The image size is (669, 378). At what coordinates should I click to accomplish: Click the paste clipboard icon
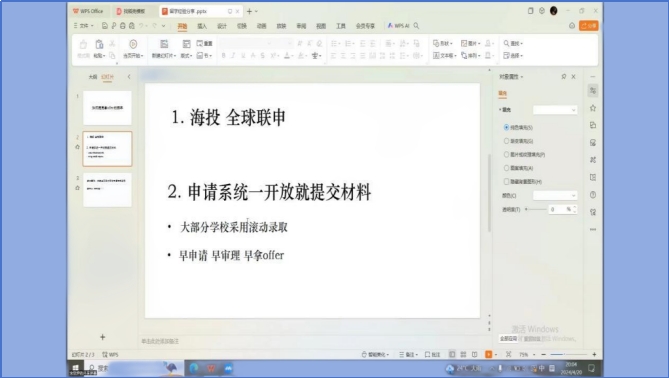(x=99, y=44)
